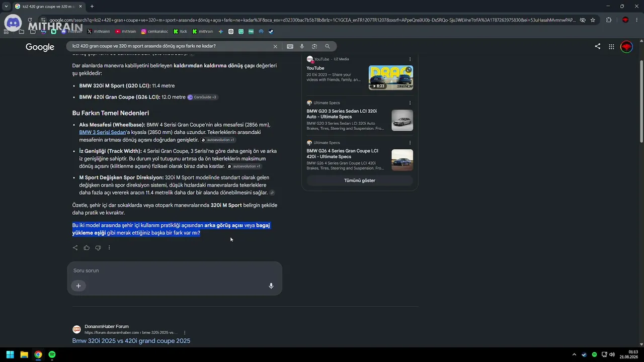Click Tümünü göster button
The width and height of the screenshot is (644, 362).
pos(360,180)
